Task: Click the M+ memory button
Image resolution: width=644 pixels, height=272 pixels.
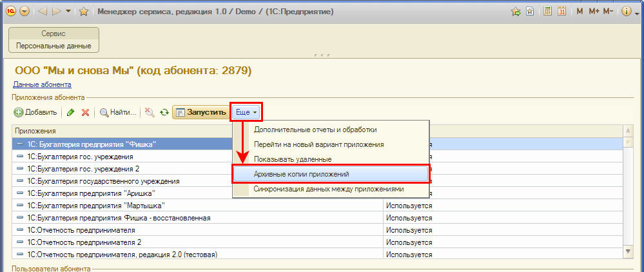Action: coord(594,12)
